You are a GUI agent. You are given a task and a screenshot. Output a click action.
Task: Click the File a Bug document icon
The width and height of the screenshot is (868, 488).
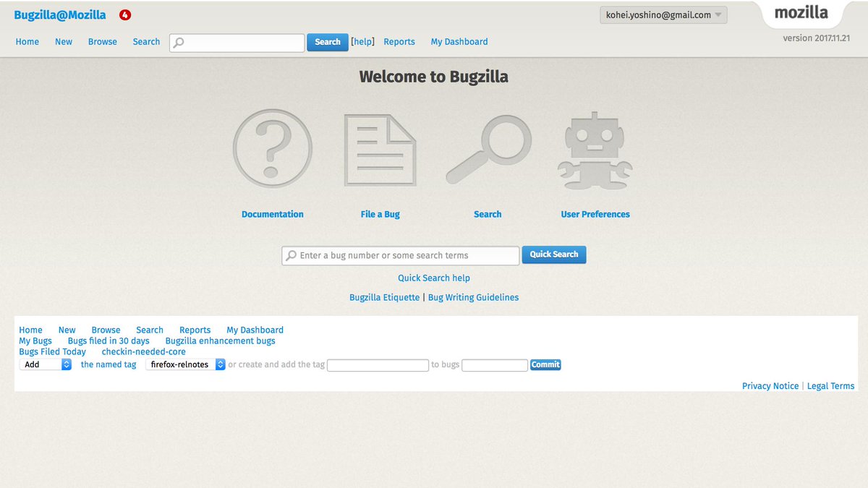click(380, 150)
